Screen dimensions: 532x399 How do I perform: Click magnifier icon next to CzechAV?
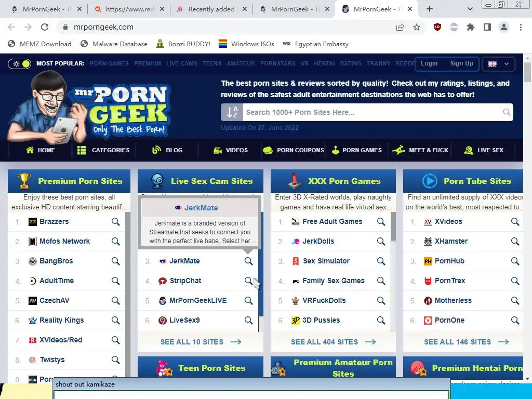(116, 301)
